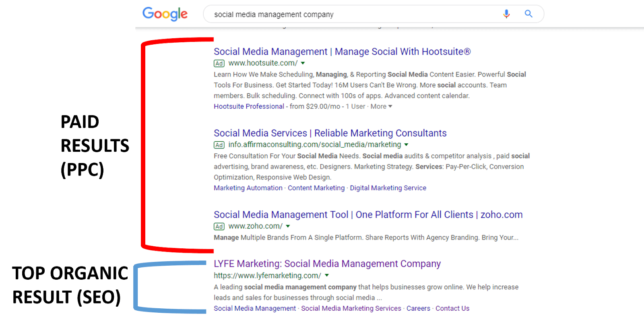Click the Content Marketing sitelink
The width and height of the screenshot is (644, 324).
click(x=316, y=188)
